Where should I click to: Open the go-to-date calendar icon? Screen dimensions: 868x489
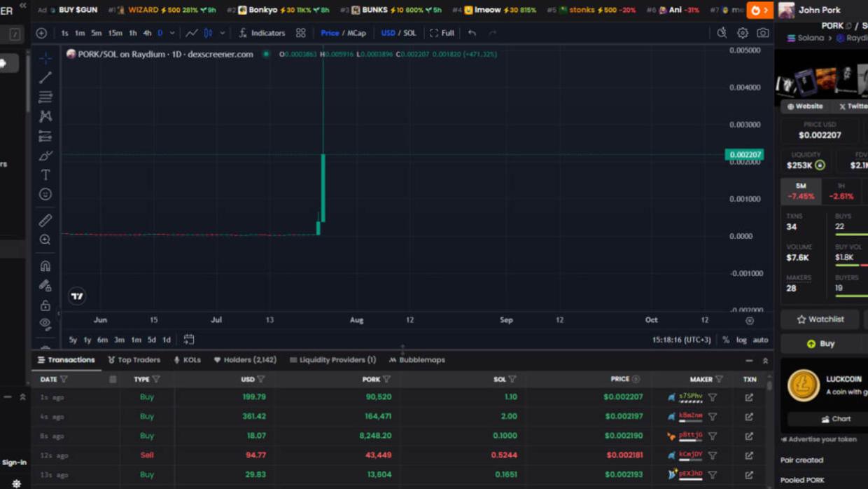pyautogui.click(x=189, y=340)
